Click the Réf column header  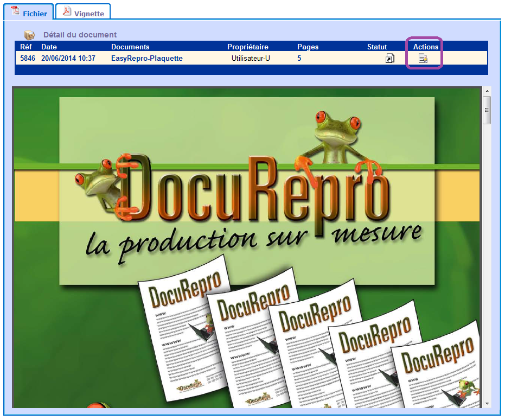pos(26,47)
